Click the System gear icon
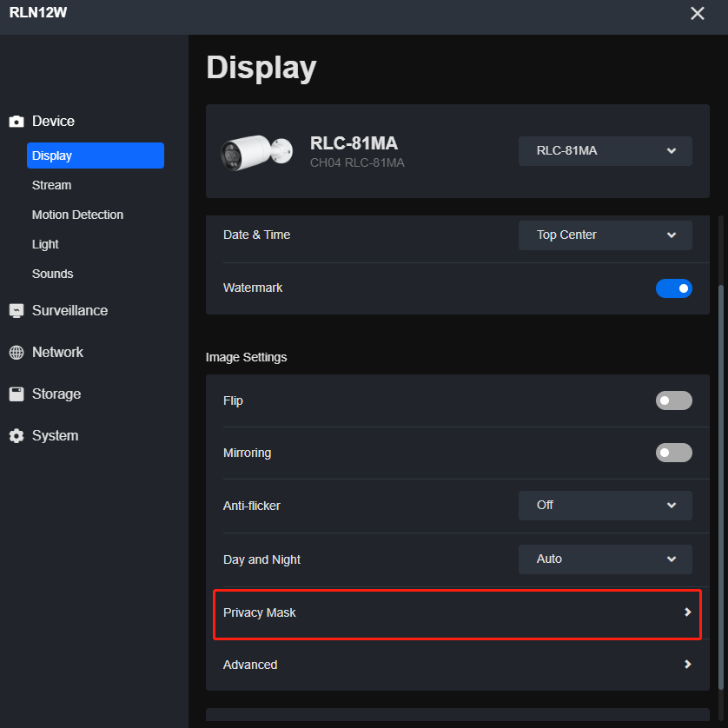Image resolution: width=728 pixels, height=728 pixels. [x=17, y=436]
